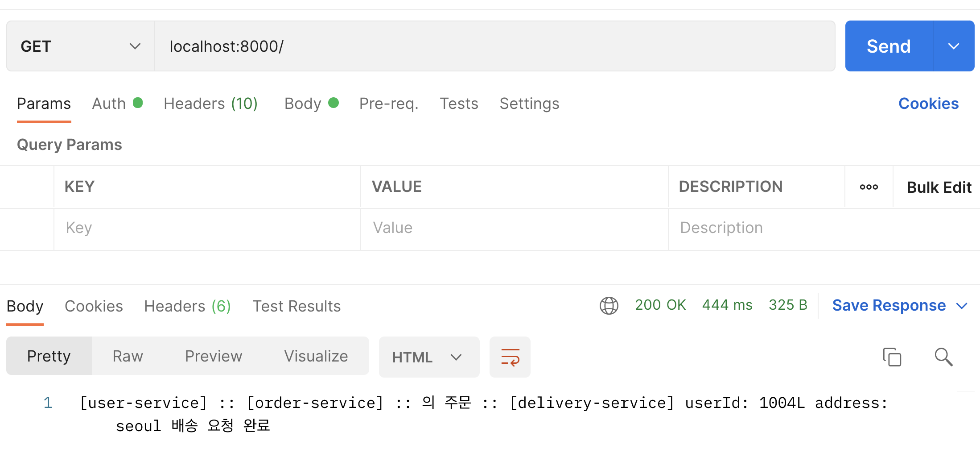Copy response body with copy icon
The width and height of the screenshot is (980, 449).
(892, 357)
